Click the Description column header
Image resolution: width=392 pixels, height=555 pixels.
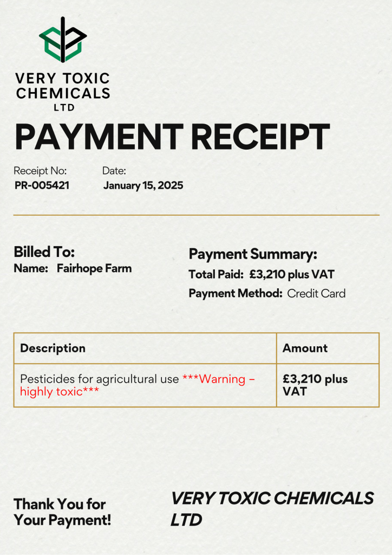point(53,348)
